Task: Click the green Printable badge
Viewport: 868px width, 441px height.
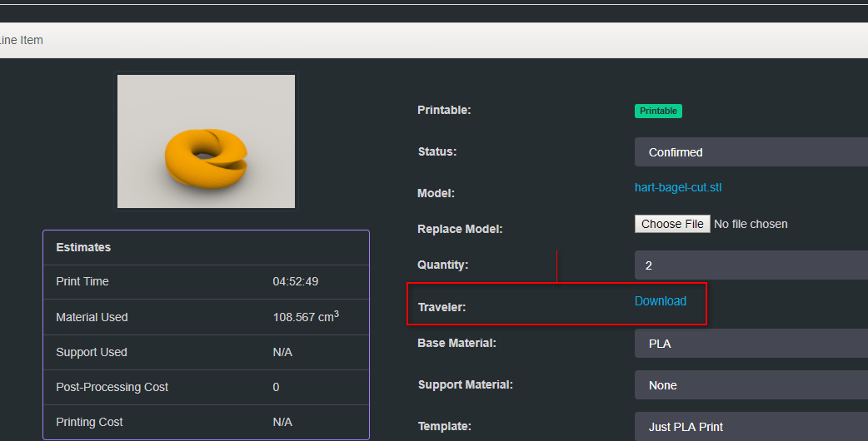Action: click(658, 111)
